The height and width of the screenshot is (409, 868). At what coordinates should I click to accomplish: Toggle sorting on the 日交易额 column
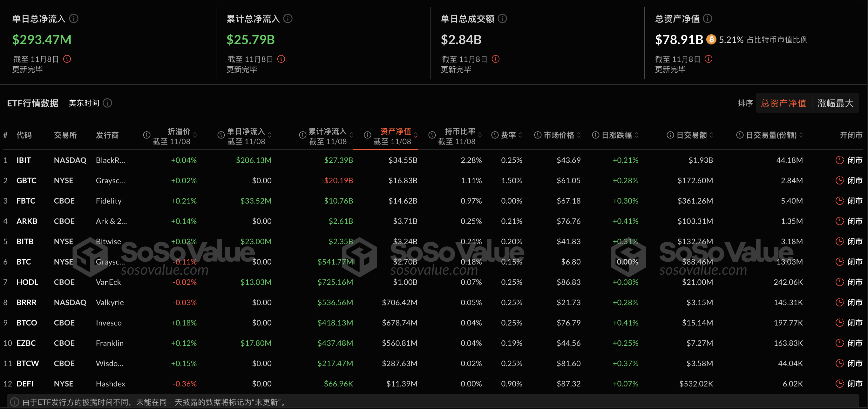[x=711, y=135]
